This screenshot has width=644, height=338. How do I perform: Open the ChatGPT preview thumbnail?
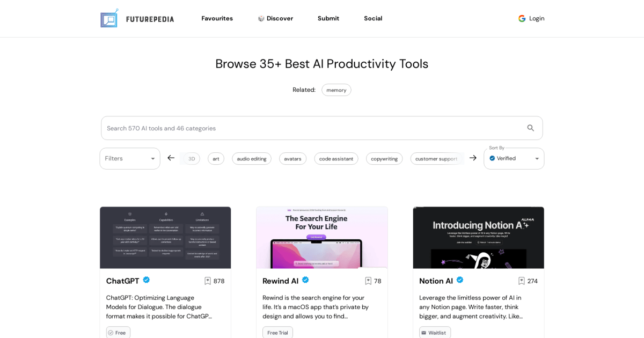(x=165, y=237)
